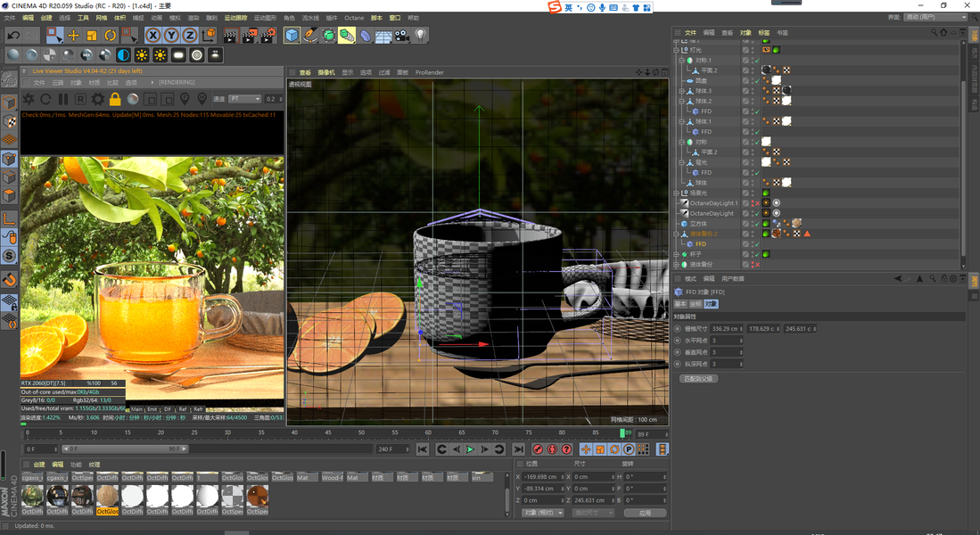The height and width of the screenshot is (535, 980).
Task: Toggle the red X on OctaneDayLight.1
Action: 757,203
